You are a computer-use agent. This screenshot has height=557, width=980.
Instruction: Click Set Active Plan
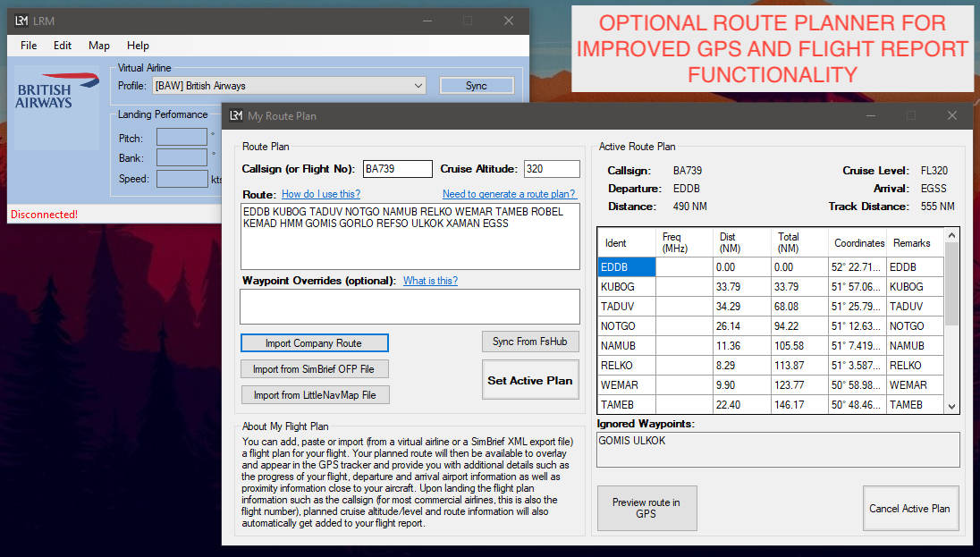pyautogui.click(x=530, y=379)
